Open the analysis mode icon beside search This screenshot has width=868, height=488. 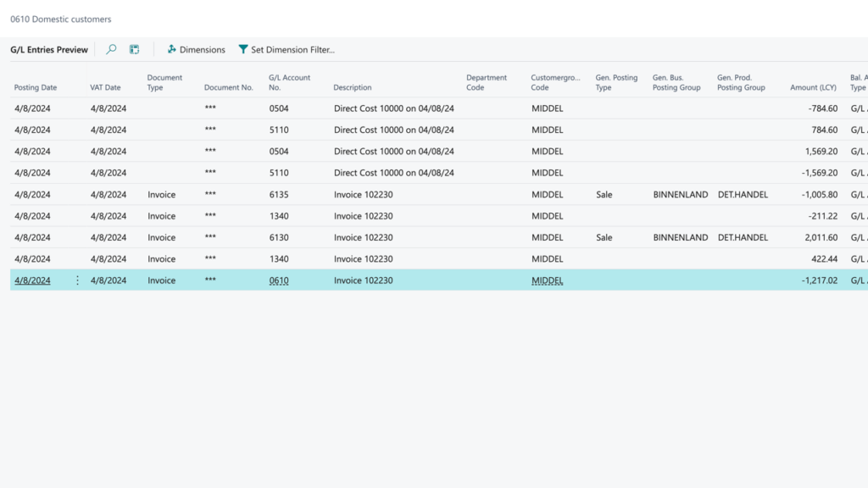coord(134,50)
